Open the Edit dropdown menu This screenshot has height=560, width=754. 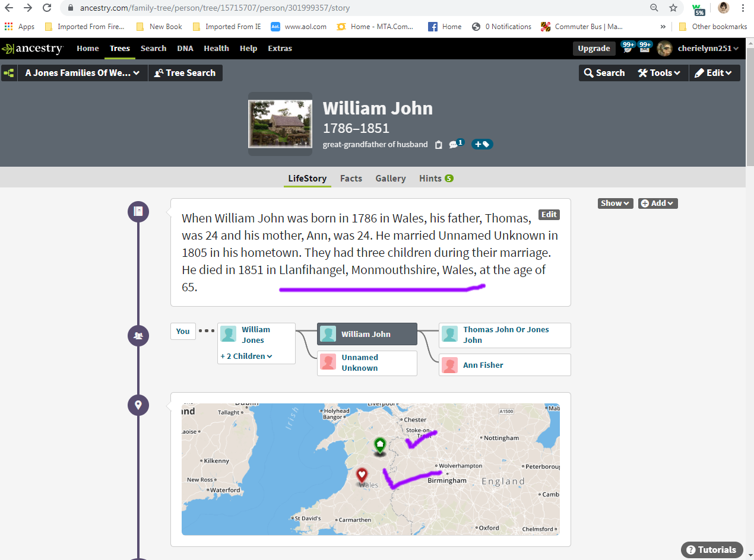tap(714, 73)
